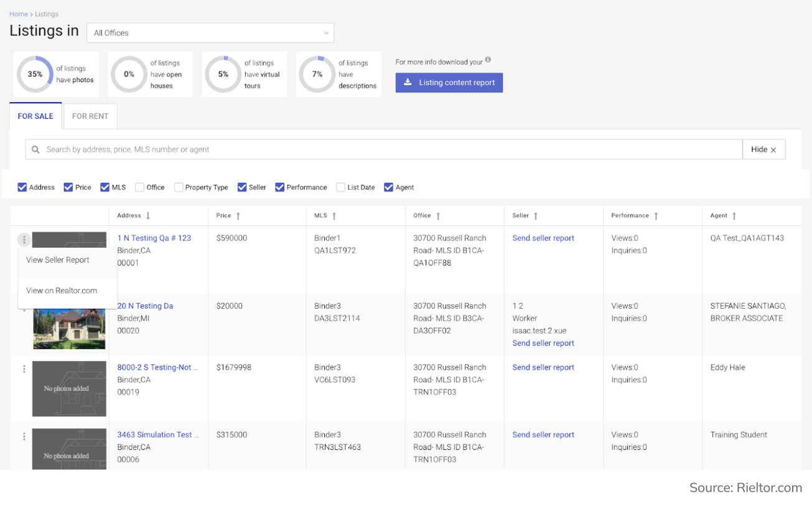Enable the List Date checkbox
This screenshot has height=506, width=812.
coord(340,187)
